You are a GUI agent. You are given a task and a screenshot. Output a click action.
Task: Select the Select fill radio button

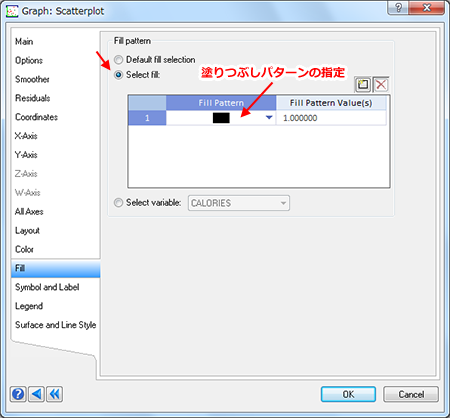[118, 75]
